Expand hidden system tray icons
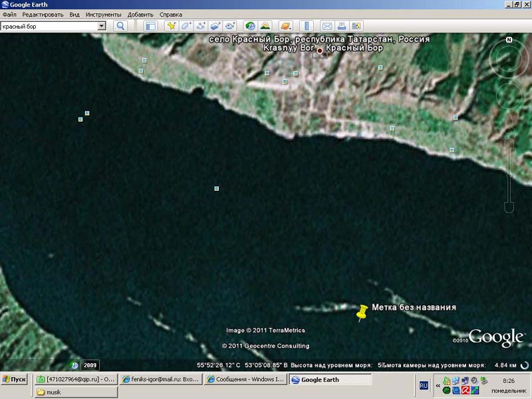The width and height of the screenshot is (532, 399). click(438, 384)
